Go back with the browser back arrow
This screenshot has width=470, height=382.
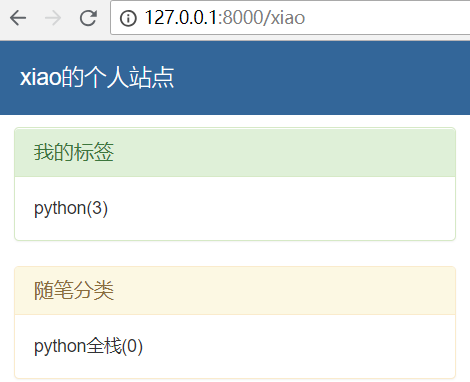tap(18, 18)
